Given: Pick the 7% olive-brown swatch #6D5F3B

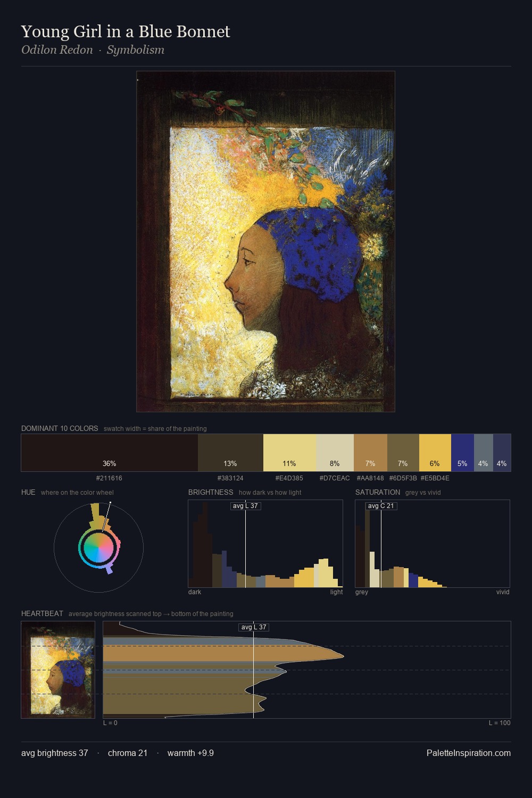Looking at the screenshot, I should (x=403, y=453).
